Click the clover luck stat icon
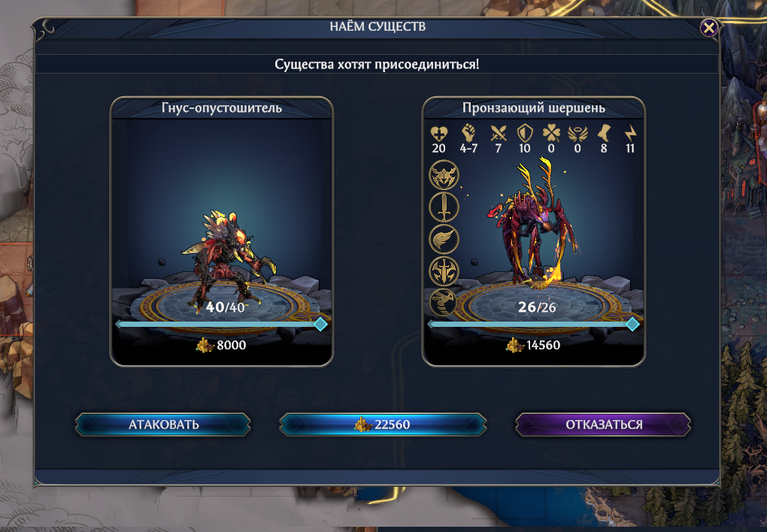Image resolution: width=767 pixels, height=532 pixels. pos(551,133)
